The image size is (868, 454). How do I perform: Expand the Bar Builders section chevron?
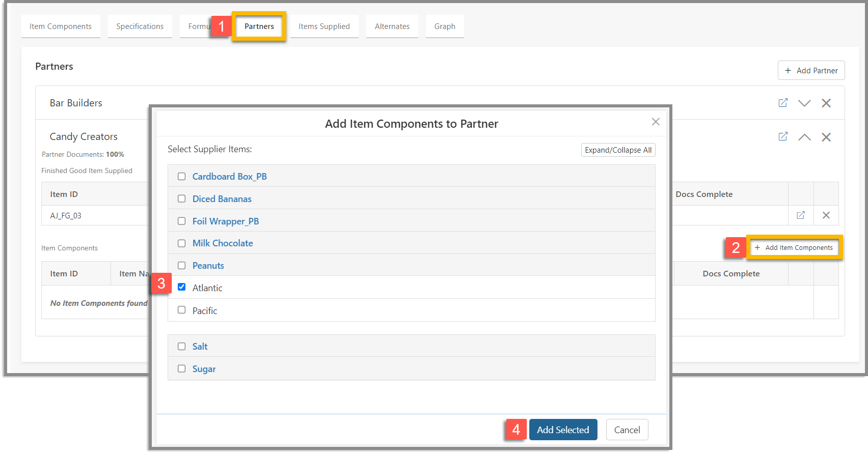[x=804, y=103]
